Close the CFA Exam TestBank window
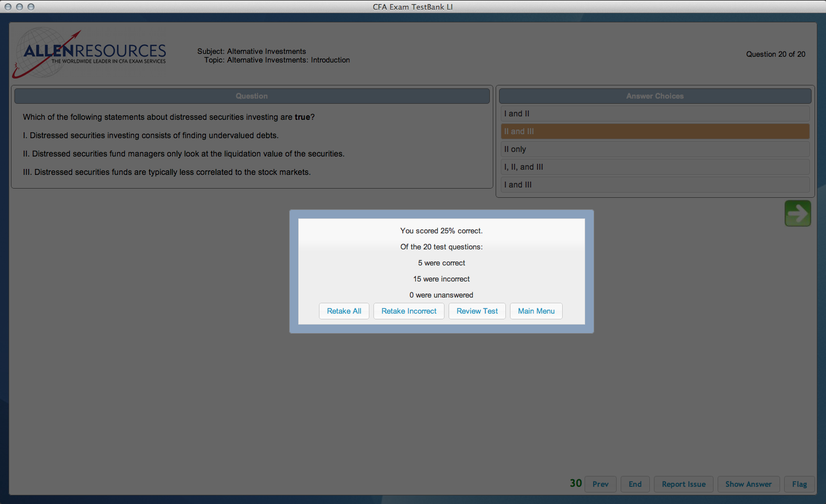826x504 pixels. [x=8, y=7]
